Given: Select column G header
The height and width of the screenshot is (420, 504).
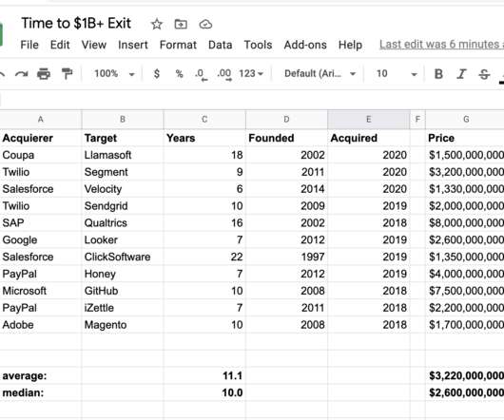Looking at the screenshot, I should click(x=466, y=120).
